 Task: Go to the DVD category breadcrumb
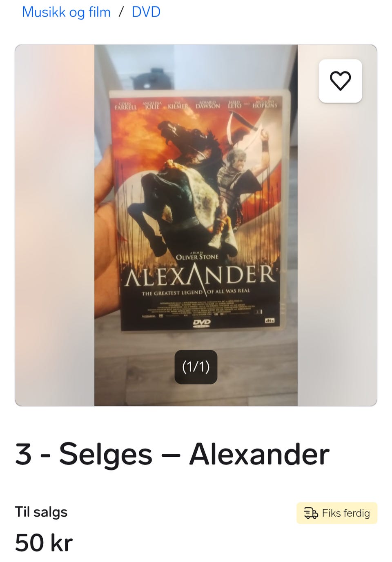pyautogui.click(x=146, y=12)
